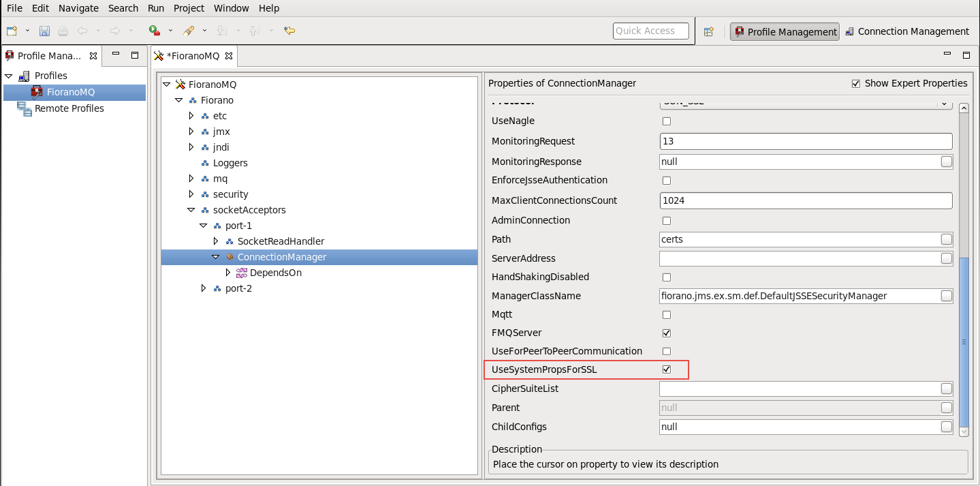Screen dimensions: 980x486
Task: Click the DependsOn node icon
Action: point(241,273)
